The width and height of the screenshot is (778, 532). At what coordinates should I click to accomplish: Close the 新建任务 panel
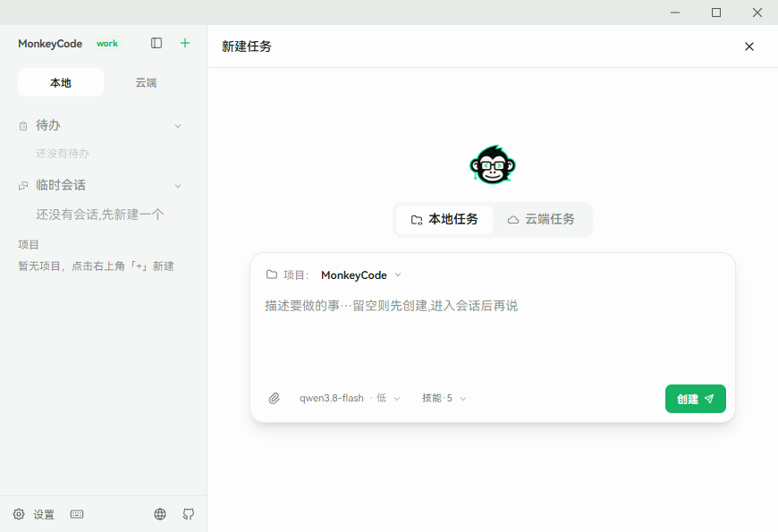(749, 46)
